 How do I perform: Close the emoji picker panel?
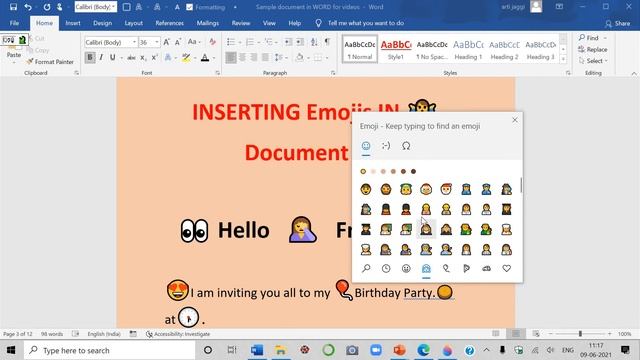515,120
